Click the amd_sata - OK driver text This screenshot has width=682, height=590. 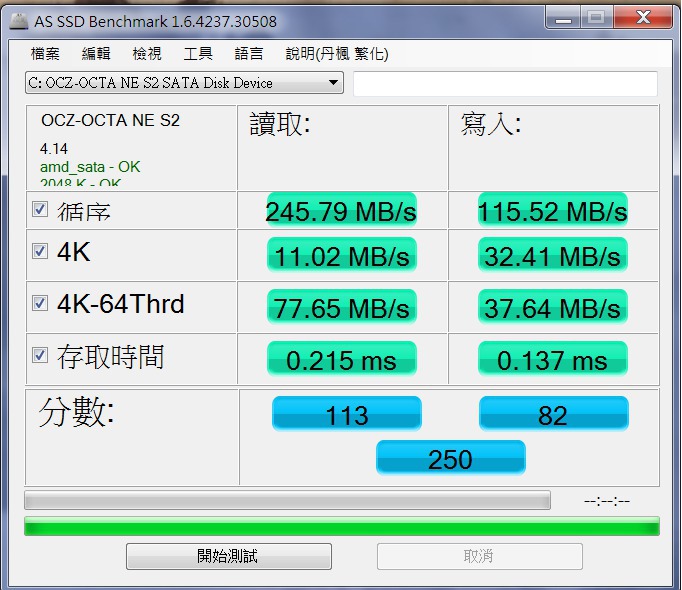click(x=90, y=167)
